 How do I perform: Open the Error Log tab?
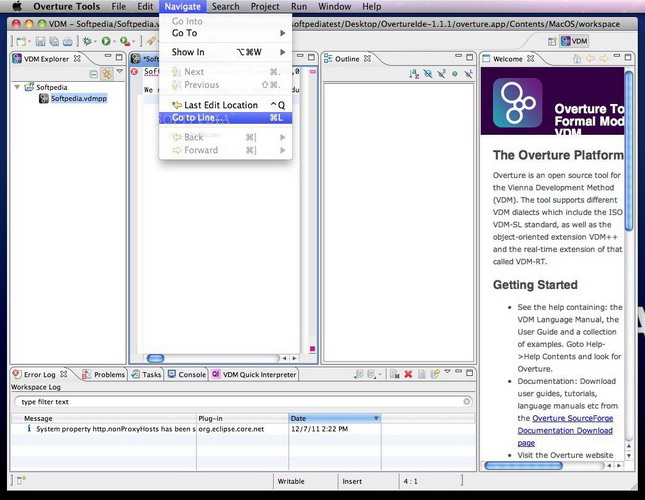pos(39,374)
